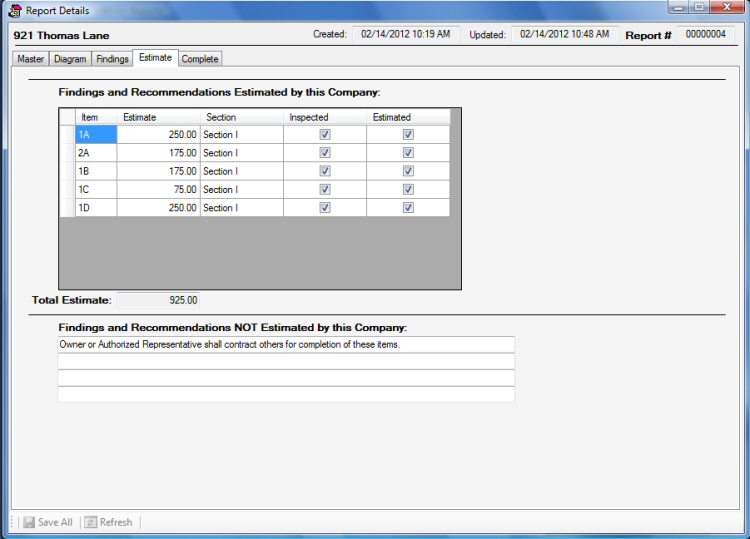Toggle Inspected checkbox for item 1C
Screen dimensions: 750x539
coord(325,189)
